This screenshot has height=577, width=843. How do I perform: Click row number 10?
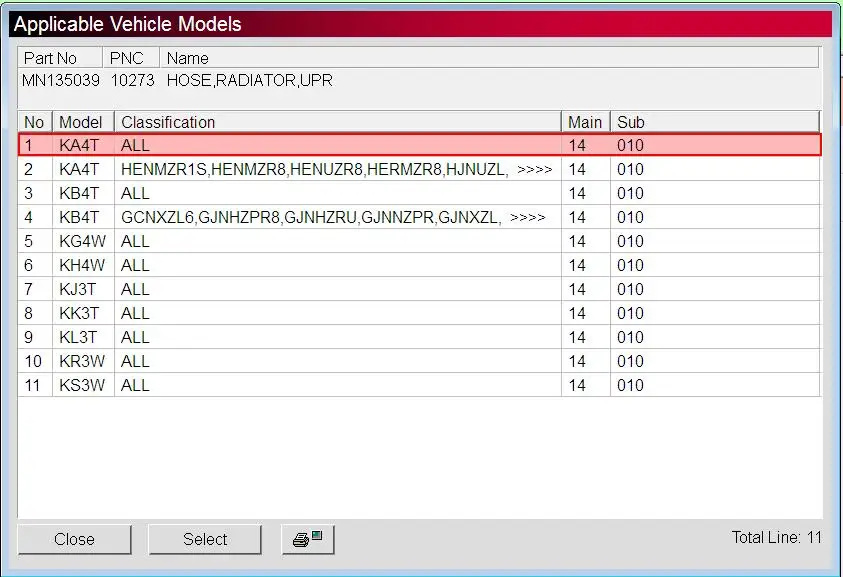(x=33, y=361)
